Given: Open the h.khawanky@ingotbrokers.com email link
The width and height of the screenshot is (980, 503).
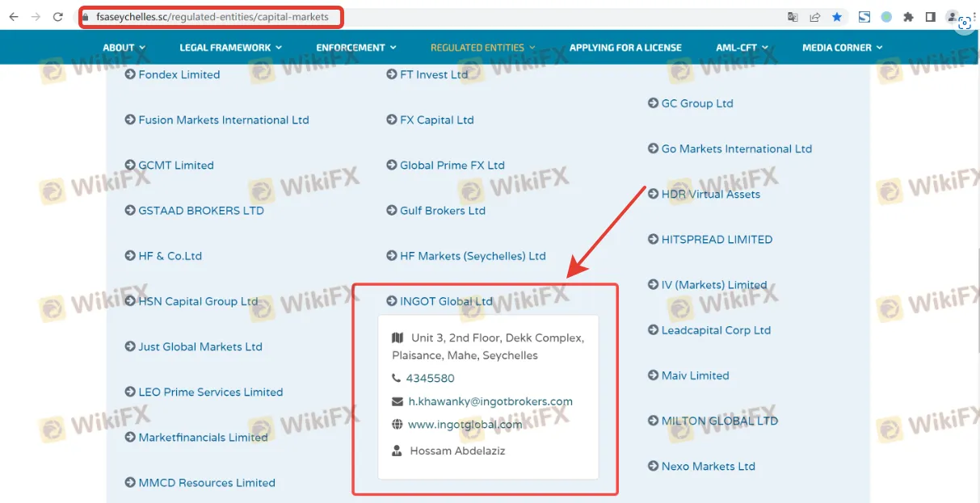Looking at the screenshot, I should click(x=490, y=401).
